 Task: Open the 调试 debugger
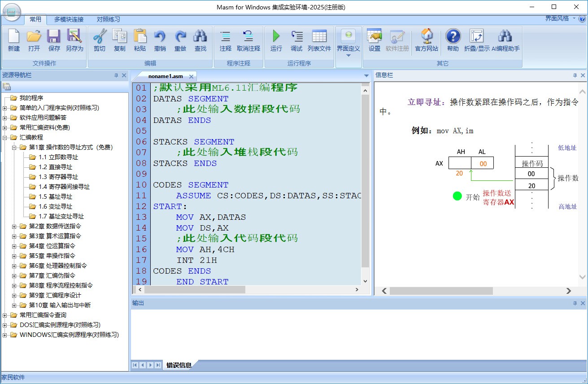point(296,40)
